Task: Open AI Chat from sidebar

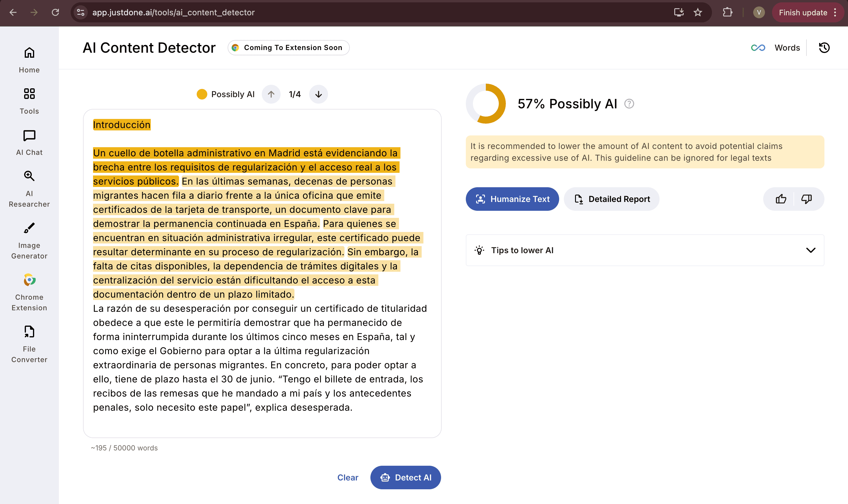Action: coord(29,142)
